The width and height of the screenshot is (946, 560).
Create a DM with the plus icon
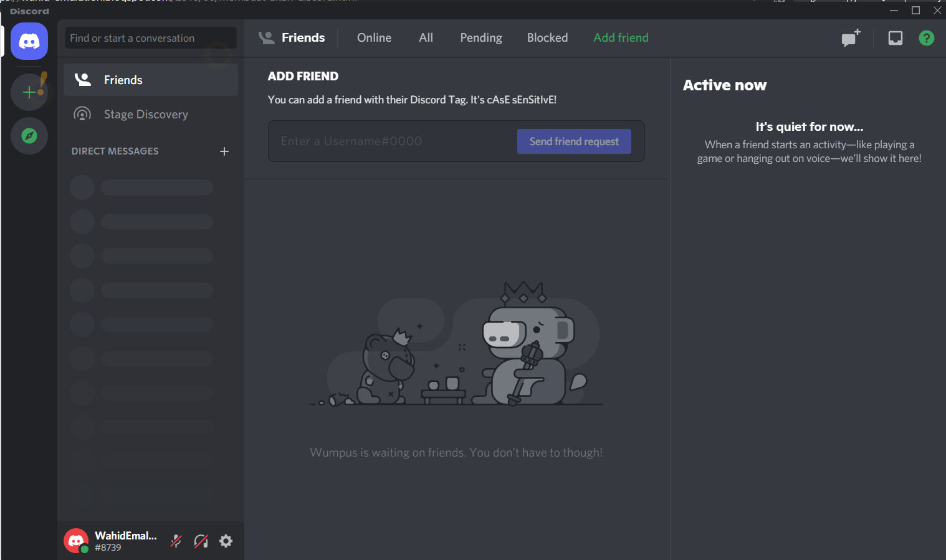click(224, 151)
